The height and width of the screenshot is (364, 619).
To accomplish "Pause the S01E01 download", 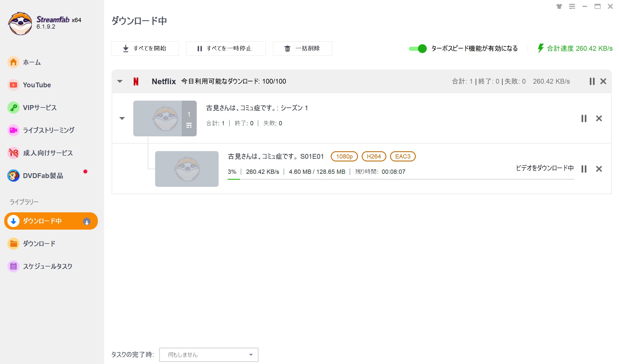I will pos(584,169).
